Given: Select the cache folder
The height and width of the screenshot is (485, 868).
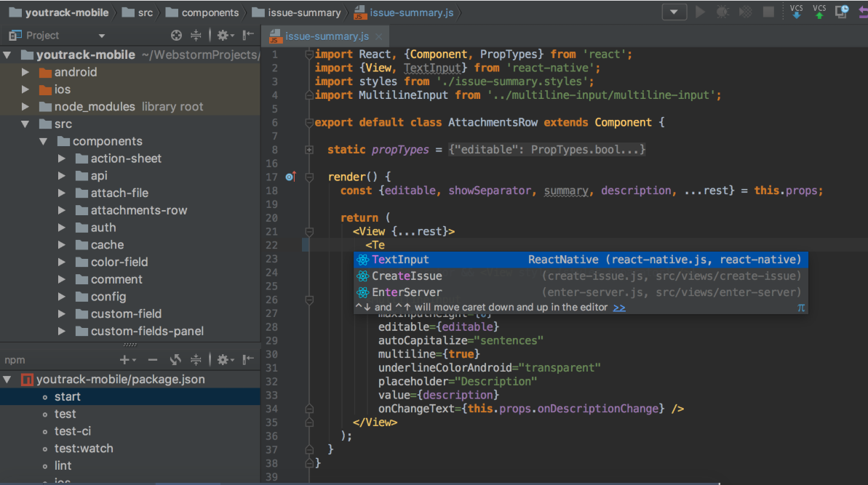Looking at the screenshot, I should [x=100, y=244].
